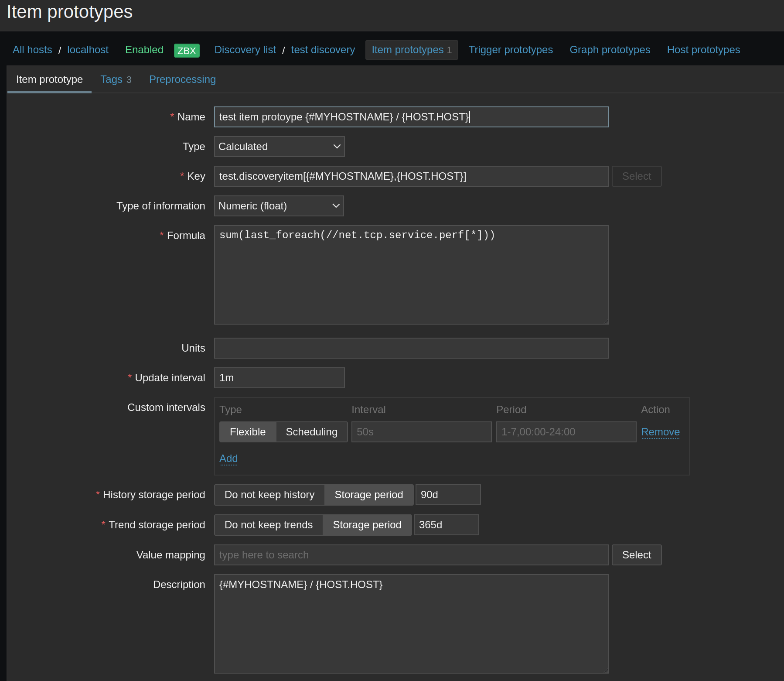Click into the Formula text area
Screen dimensions: 784x681
pyautogui.click(x=412, y=275)
